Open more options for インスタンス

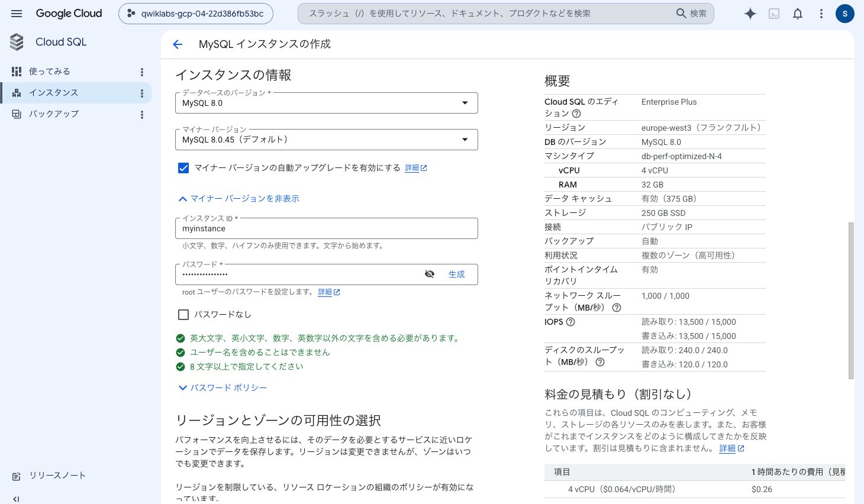(142, 93)
